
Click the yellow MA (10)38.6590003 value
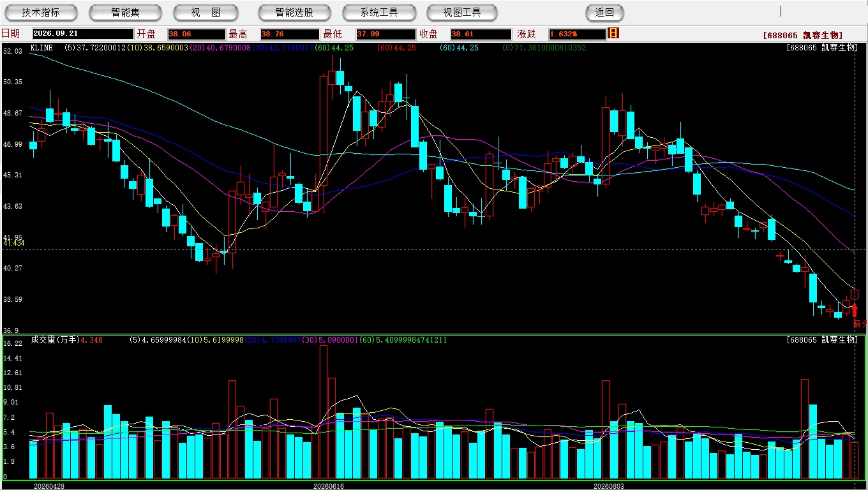point(157,47)
